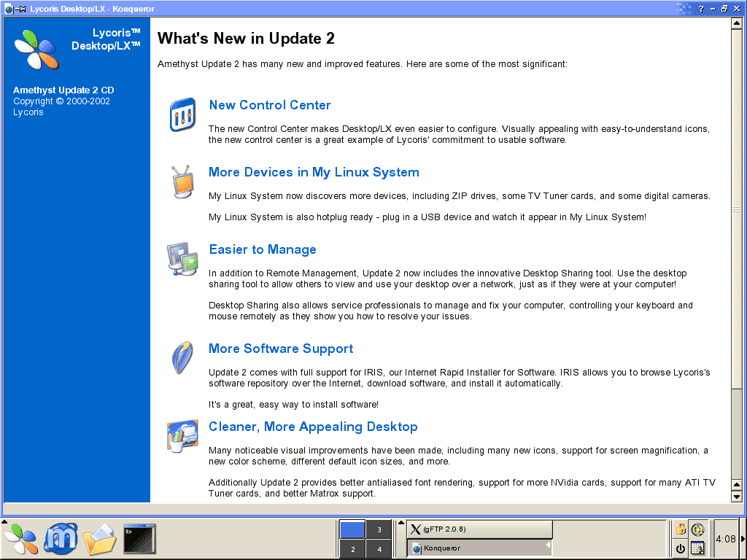Click the TV icon beside More Devices
747x560 pixels.
pos(181,182)
